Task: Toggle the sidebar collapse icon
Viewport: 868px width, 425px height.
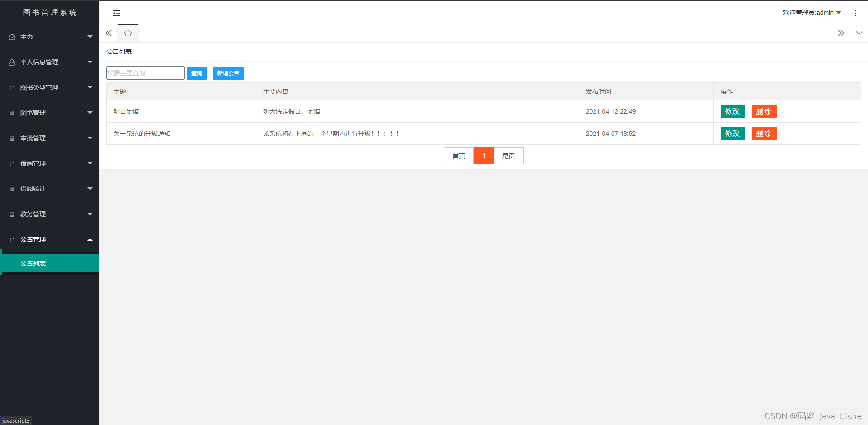Action: pos(117,13)
